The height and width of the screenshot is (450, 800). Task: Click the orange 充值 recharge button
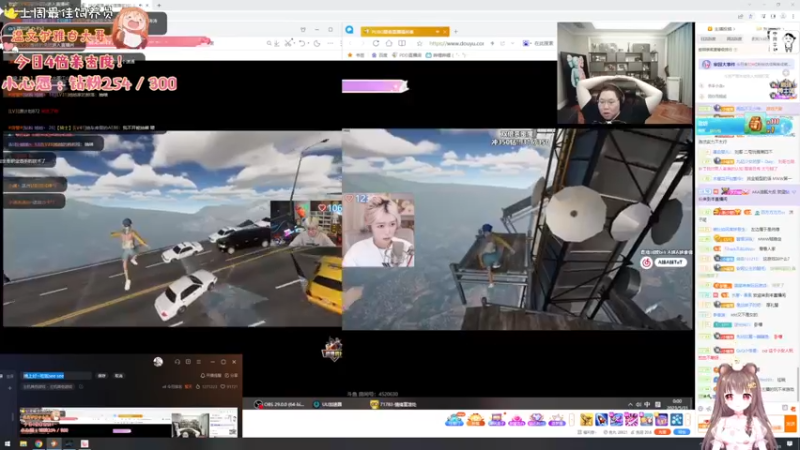pyautogui.click(x=662, y=432)
